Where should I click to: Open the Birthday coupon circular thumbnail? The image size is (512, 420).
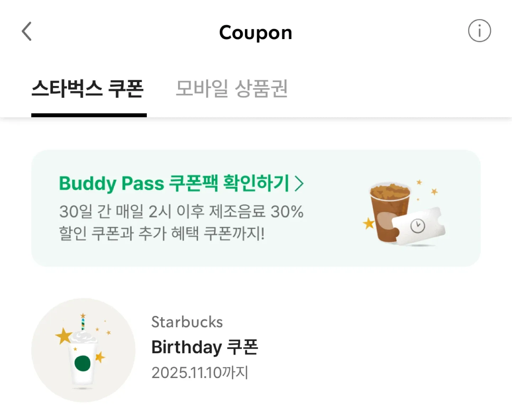(x=83, y=350)
